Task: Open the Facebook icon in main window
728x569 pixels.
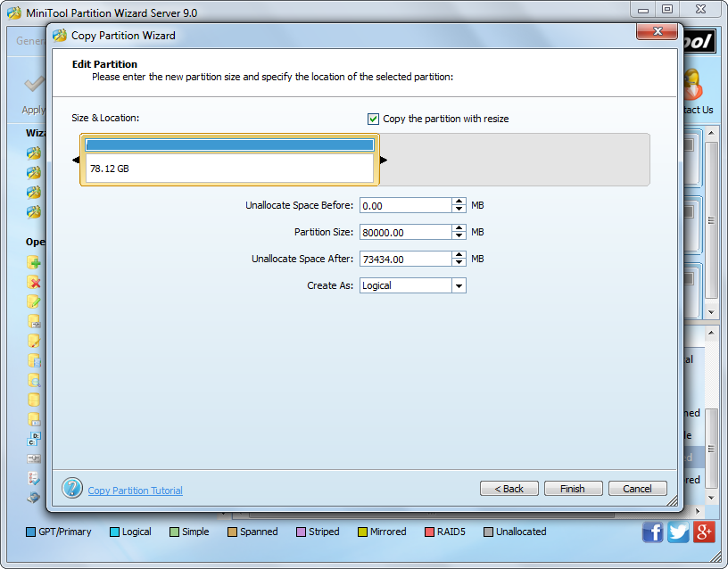Action: click(653, 532)
